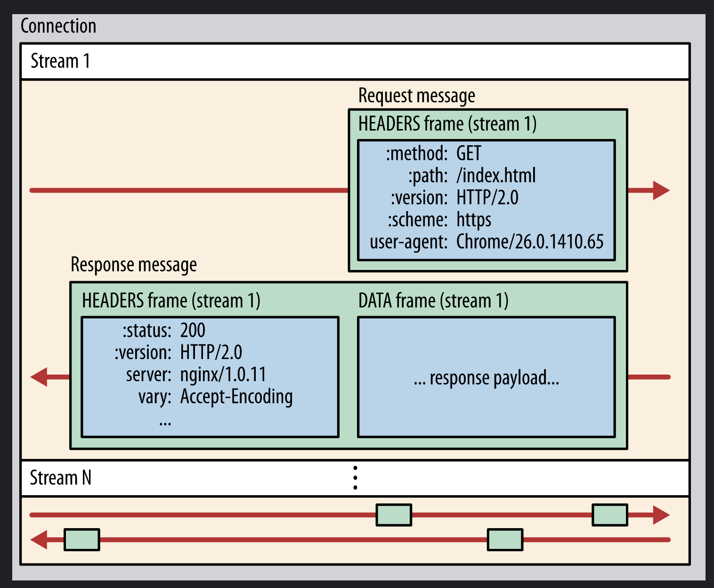Click the right arrowhead in Stream N

tap(661, 515)
